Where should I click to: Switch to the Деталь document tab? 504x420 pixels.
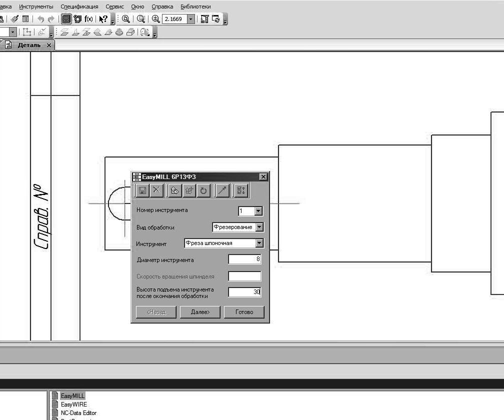[x=29, y=45]
